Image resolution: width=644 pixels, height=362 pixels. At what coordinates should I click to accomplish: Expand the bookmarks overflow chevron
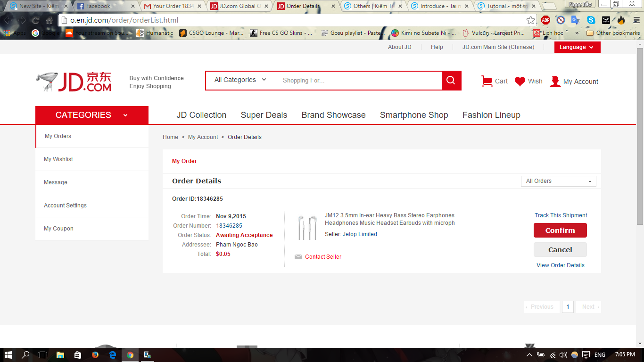pyautogui.click(x=577, y=33)
